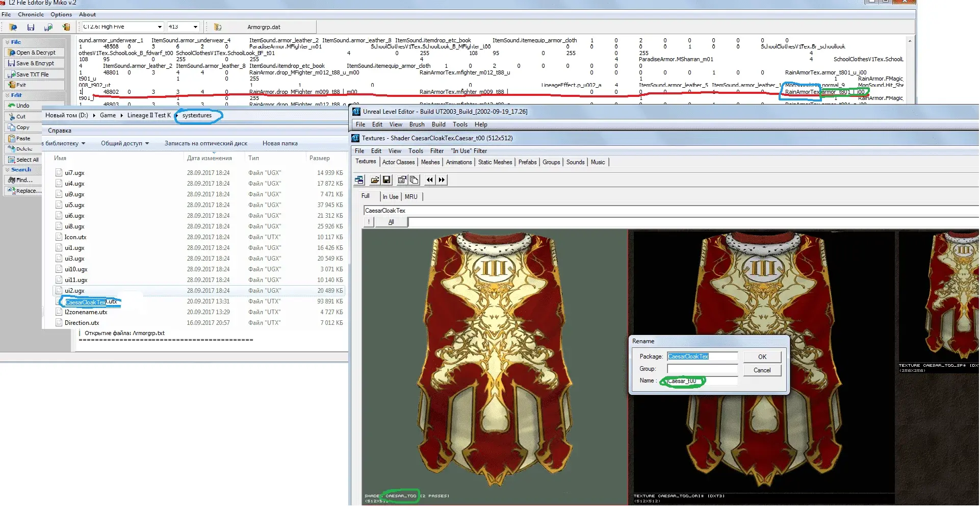Open the Brush menu in Unreal Level Editor
The width and height of the screenshot is (980, 510).
417,124
